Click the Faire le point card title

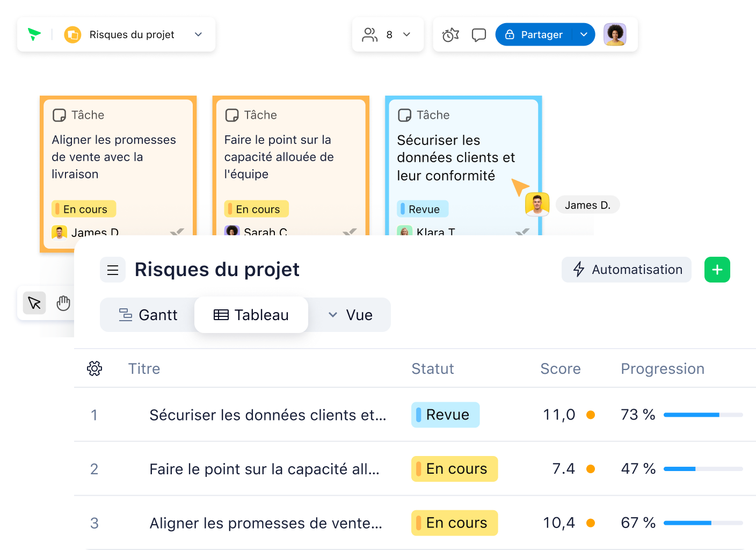pyautogui.click(x=279, y=157)
